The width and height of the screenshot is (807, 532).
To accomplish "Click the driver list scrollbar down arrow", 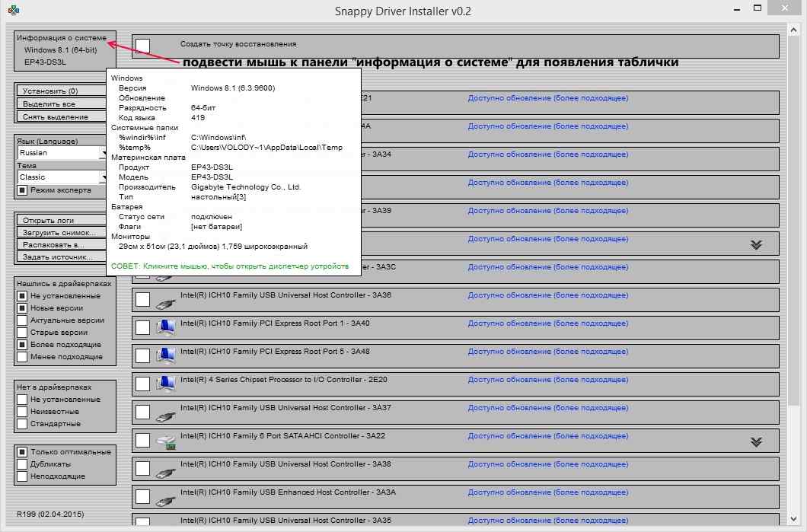I will pos(793,518).
